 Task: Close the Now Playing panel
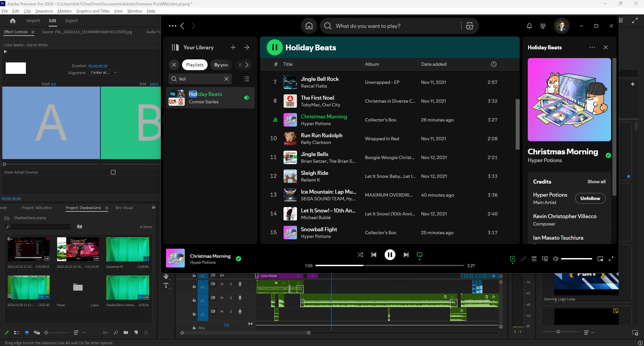click(x=606, y=47)
